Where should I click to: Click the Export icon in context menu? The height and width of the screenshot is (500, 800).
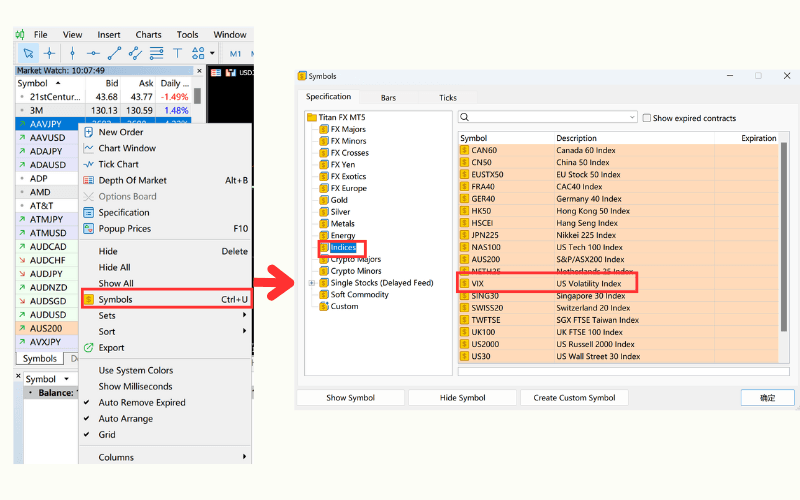pos(88,348)
